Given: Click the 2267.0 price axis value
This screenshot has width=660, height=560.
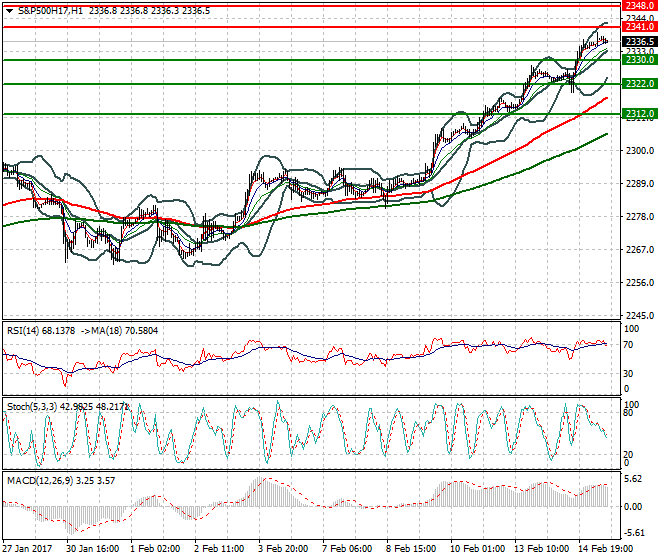Looking at the screenshot, I should tap(640, 250).
